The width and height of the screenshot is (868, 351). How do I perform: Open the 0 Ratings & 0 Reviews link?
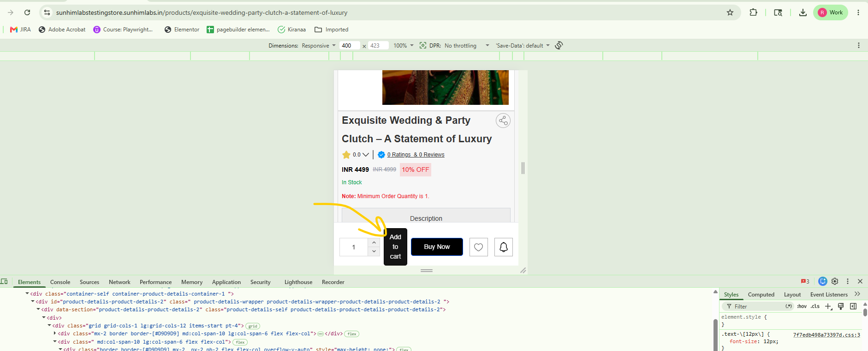(x=416, y=155)
